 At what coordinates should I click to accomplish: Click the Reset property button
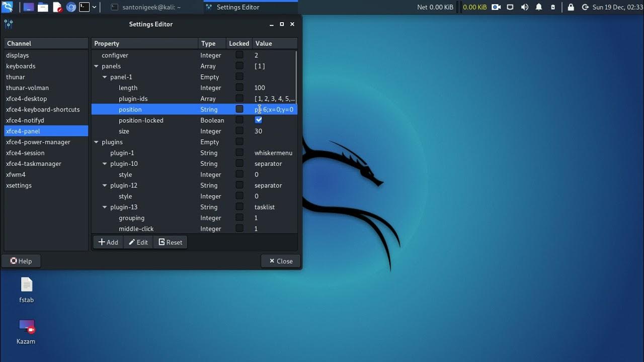[171, 242]
